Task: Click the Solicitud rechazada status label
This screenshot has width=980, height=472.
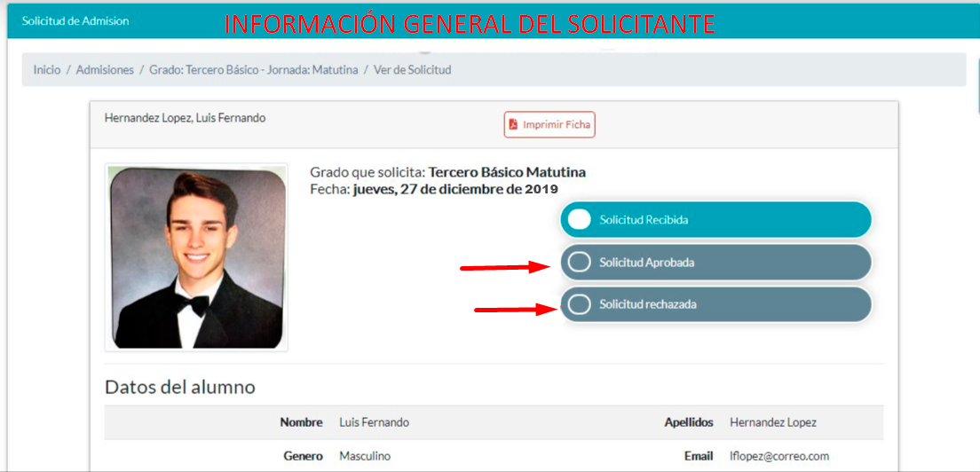Action: [x=648, y=304]
